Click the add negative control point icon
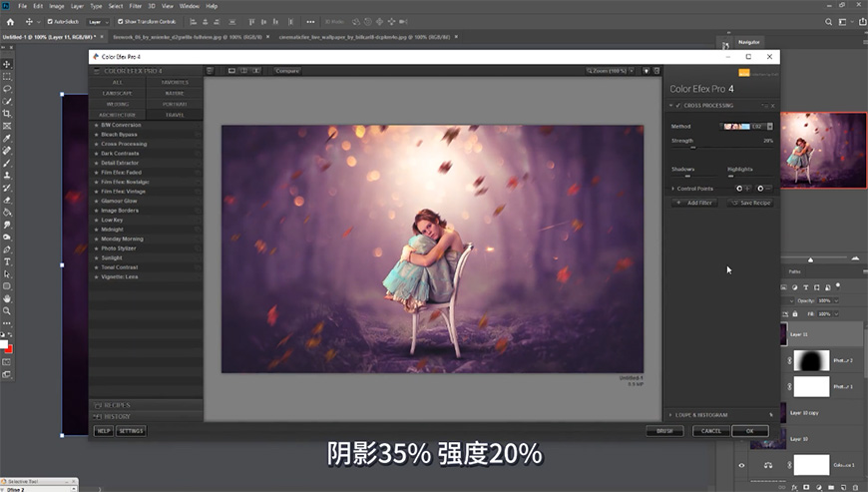 764,189
